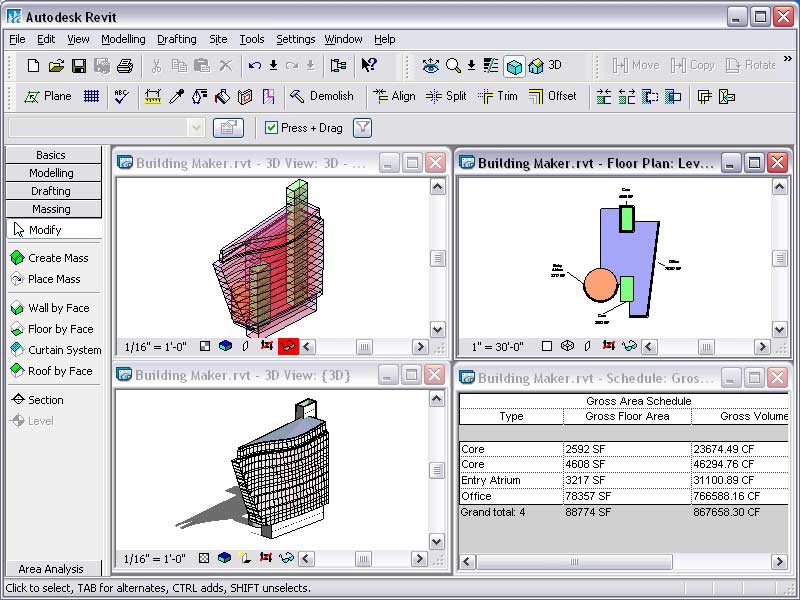Select the 78357 SF cell
The width and height of the screenshot is (800, 600).
[x=627, y=496]
